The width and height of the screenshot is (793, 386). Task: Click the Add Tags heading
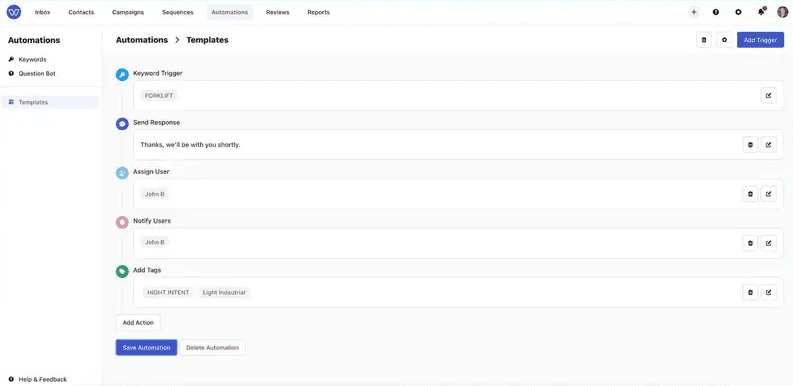pos(147,270)
